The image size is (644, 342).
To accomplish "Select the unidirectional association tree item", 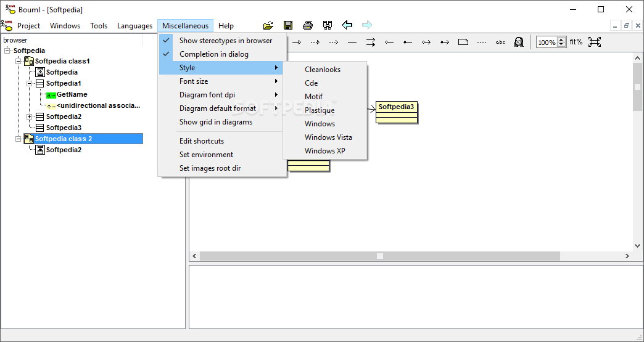I will point(98,105).
